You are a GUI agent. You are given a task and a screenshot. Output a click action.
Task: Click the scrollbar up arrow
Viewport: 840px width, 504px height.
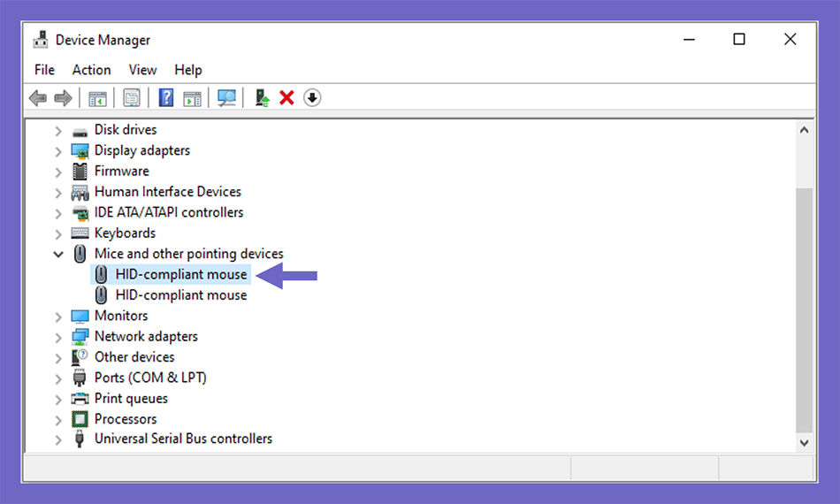point(804,130)
